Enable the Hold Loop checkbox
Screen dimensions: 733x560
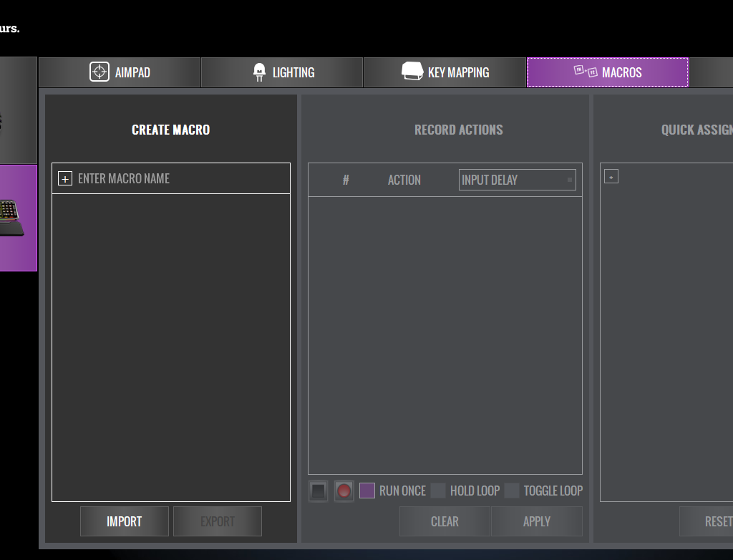438,491
